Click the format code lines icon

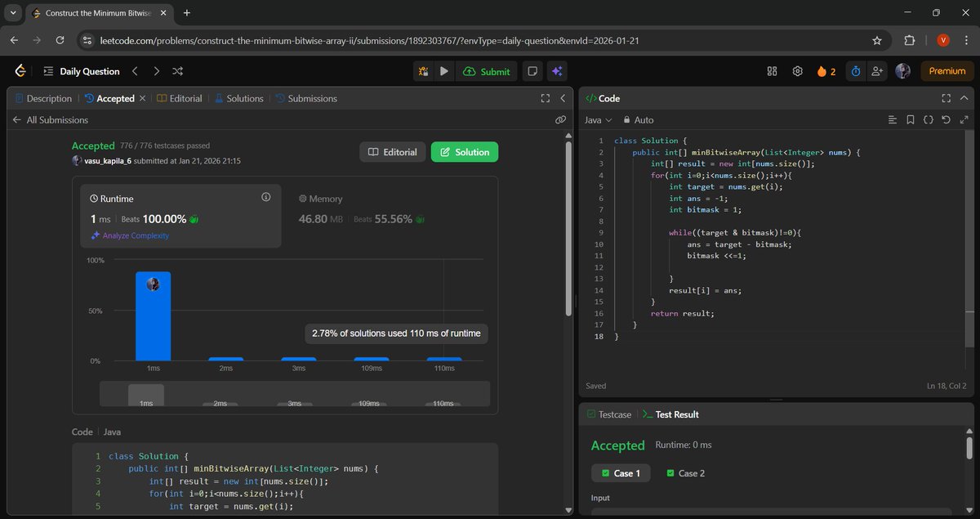pos(893,120)
